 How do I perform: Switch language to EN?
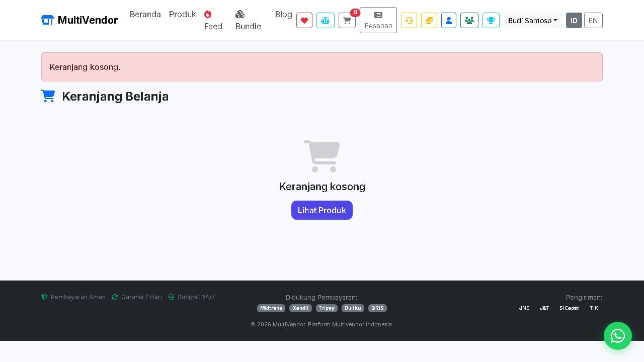click(x=593, y=21)
